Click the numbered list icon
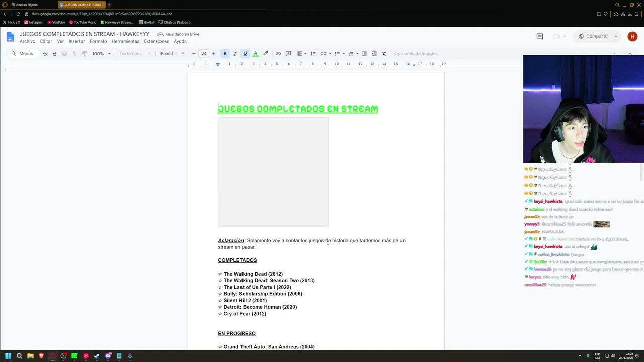Screen dimensions: 644x362 pos(351,54)
